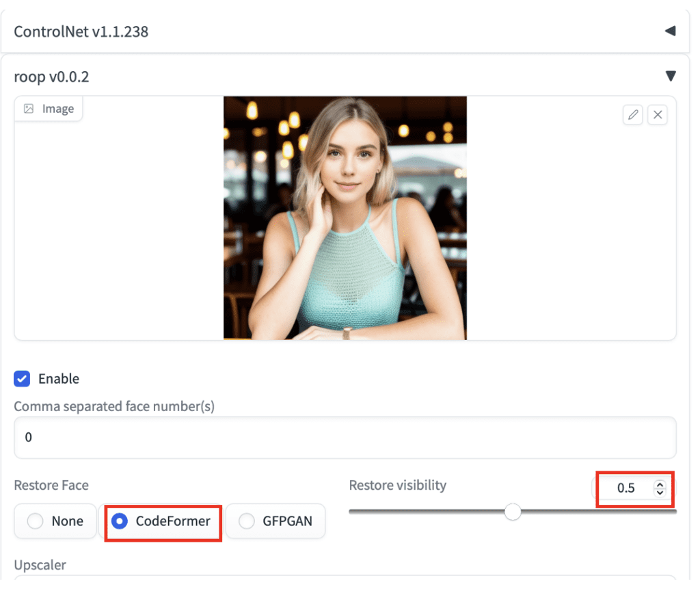Click the roop v0.0.2 header text
The height and width of the screenshot is (591, 700).
coord(51,77)
